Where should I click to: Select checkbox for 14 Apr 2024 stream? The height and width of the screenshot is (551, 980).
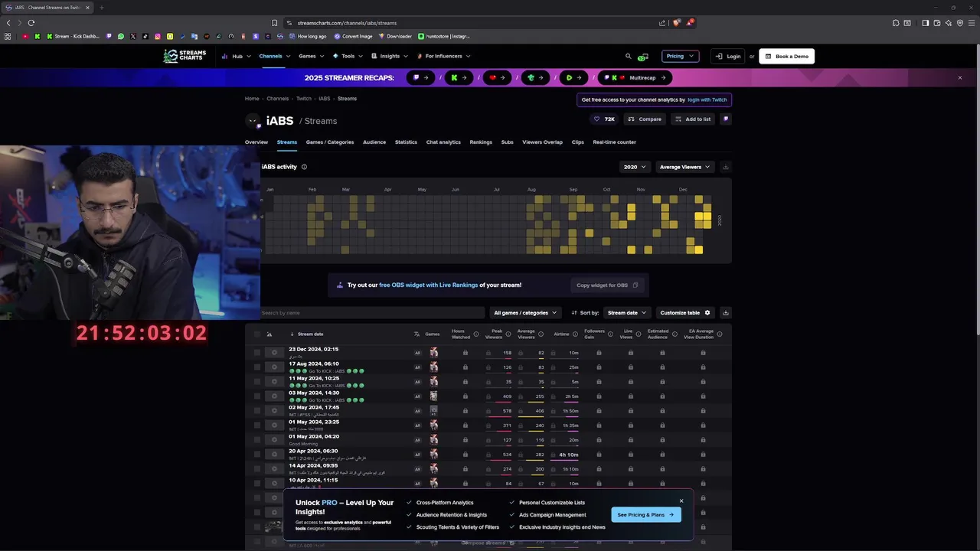pos(257,469)
